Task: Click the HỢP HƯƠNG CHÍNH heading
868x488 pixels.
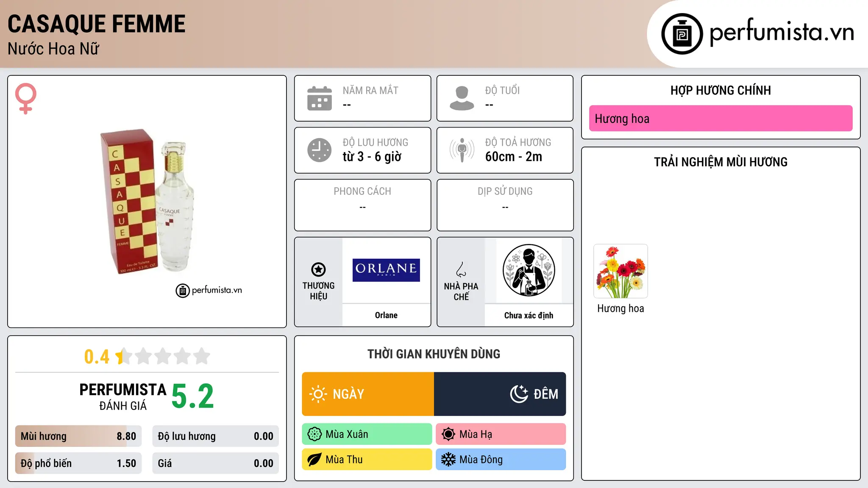Action: tap(721, 90)
